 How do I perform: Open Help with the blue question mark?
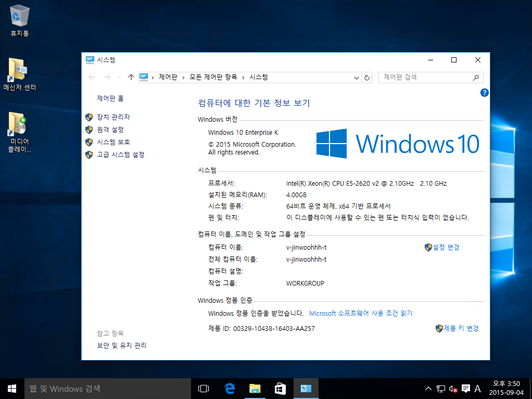(x=485, y=93)
